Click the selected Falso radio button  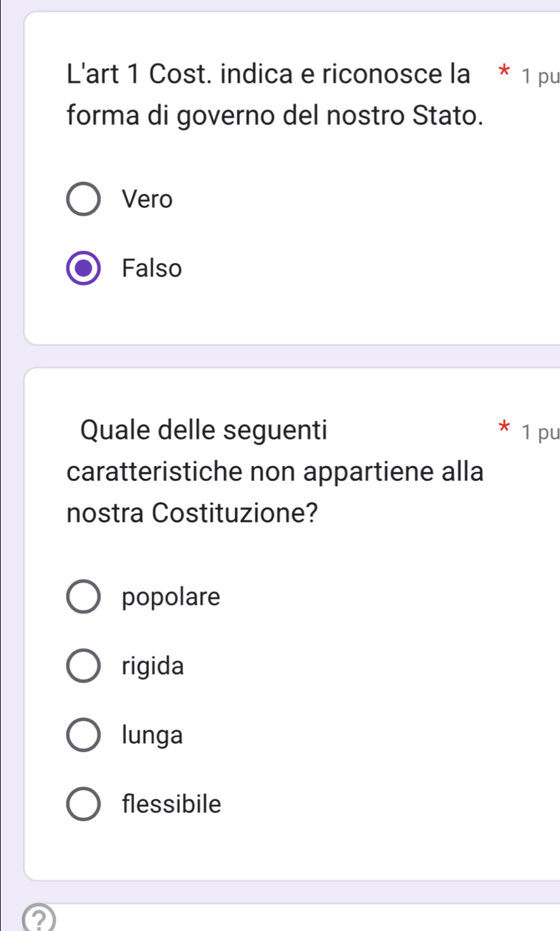point(83,268)
